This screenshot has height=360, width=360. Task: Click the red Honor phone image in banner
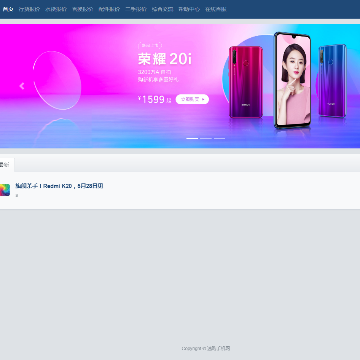[x=246, y=82]
